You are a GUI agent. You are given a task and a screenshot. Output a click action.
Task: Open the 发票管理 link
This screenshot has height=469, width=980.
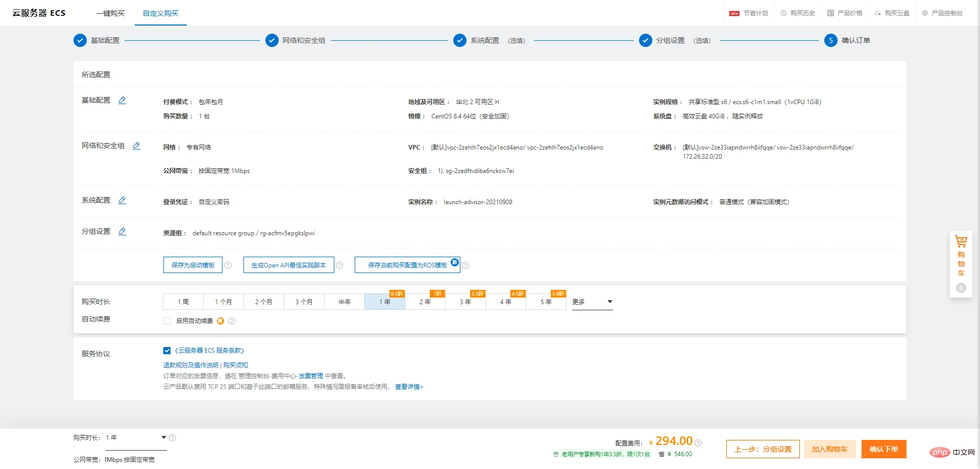pos(311,376)
